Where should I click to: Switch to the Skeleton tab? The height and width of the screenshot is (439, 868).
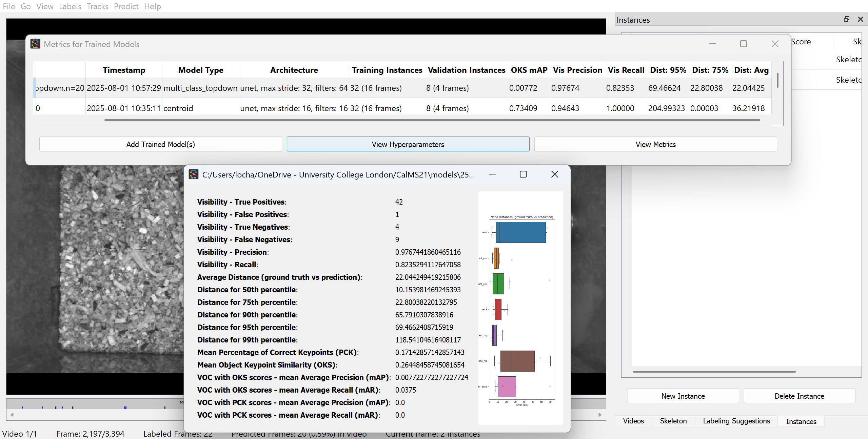pos(673,421)
